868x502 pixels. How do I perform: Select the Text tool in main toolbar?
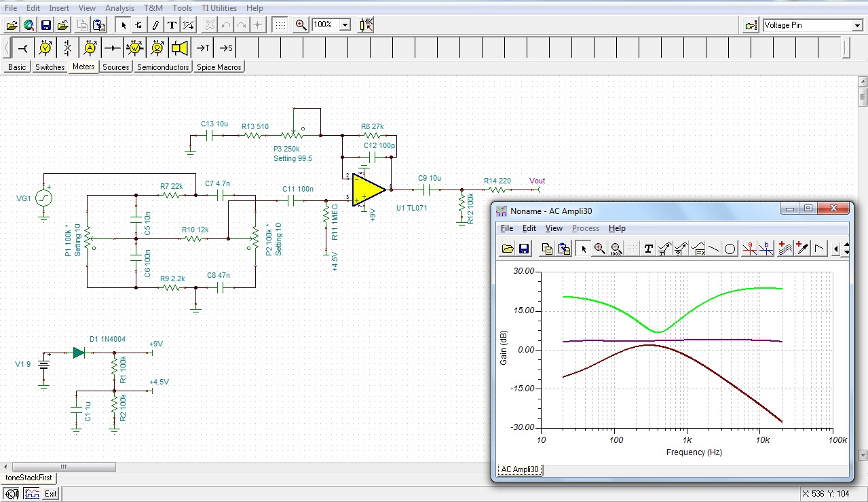coord(172,25)
